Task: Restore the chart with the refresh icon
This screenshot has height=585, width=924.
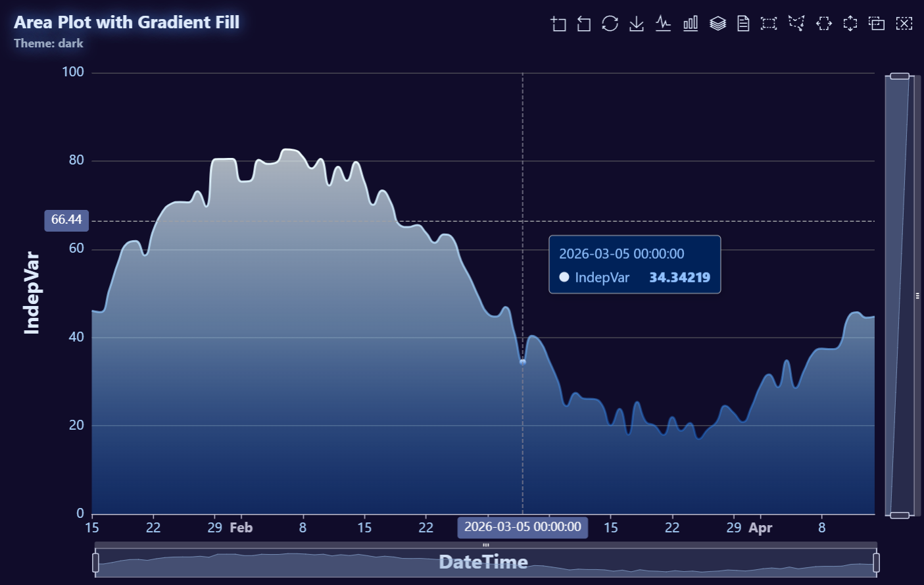Action: [610, 24]
